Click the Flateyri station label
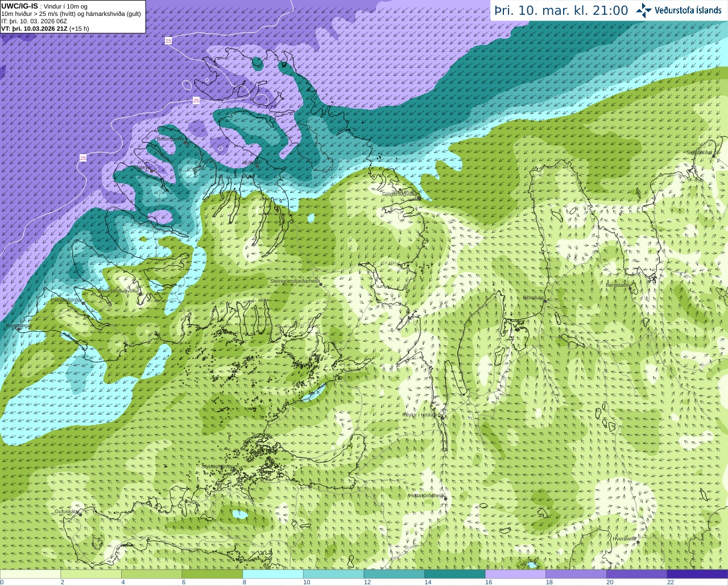Viewport: 728px width, 586px height. pyautogui.click(x=141, y=167)
